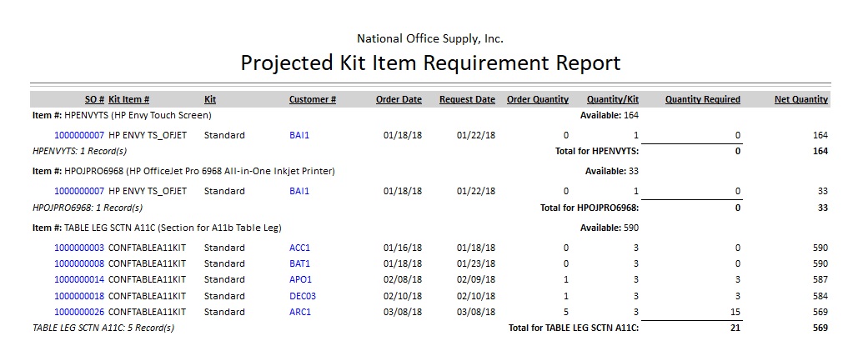The image size is (868, 346).
Task: Click customer BAI1 in HPENVYTS row
Action: (299, 134)
